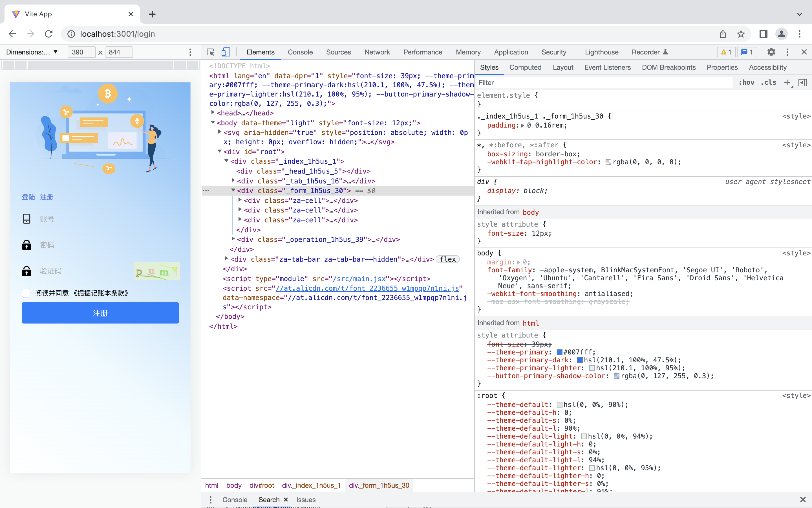Open DevTools settings gear
The image size is (812, 508).
[x=771, y=52]
